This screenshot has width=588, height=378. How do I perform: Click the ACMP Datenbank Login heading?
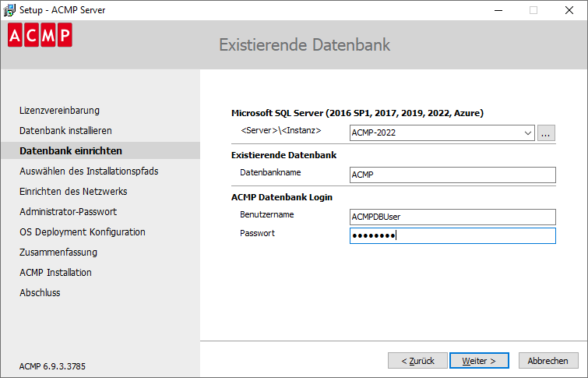[282, 197]
